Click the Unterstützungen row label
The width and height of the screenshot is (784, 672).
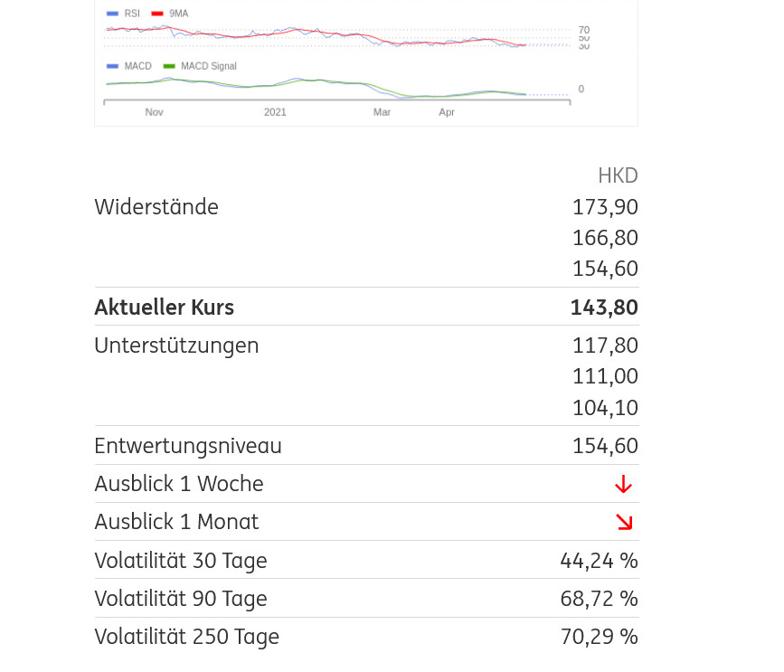coord(176,345)
